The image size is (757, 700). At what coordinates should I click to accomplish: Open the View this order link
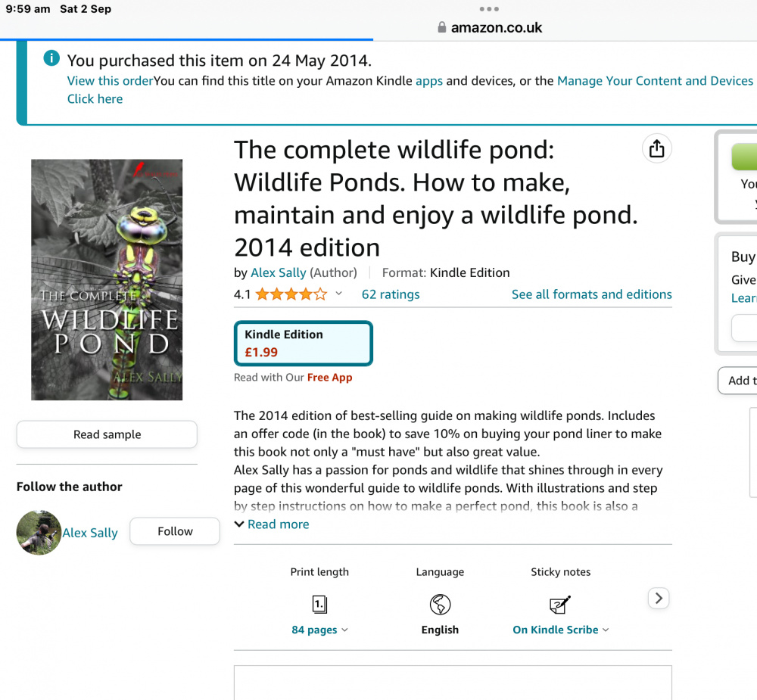[110, 81]
